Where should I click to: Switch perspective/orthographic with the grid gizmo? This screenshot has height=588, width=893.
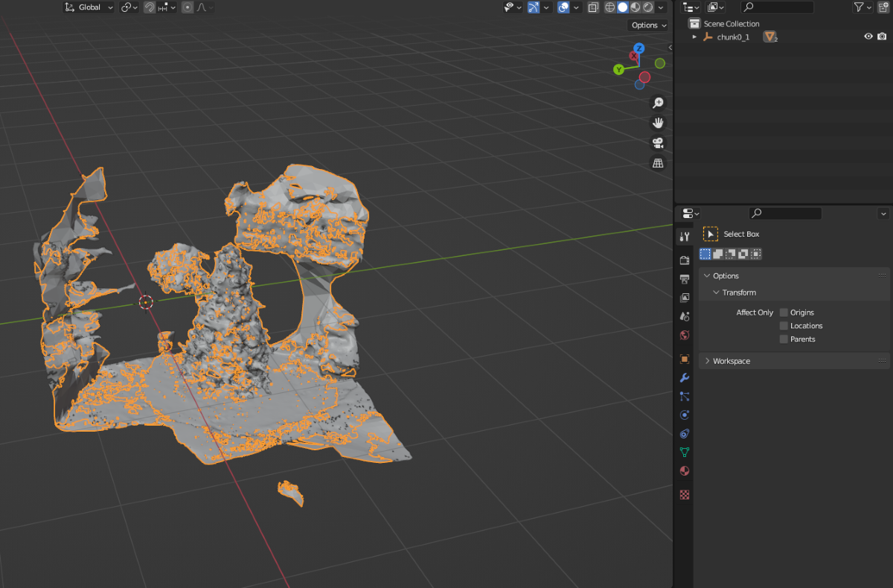(x=658, y=163)
